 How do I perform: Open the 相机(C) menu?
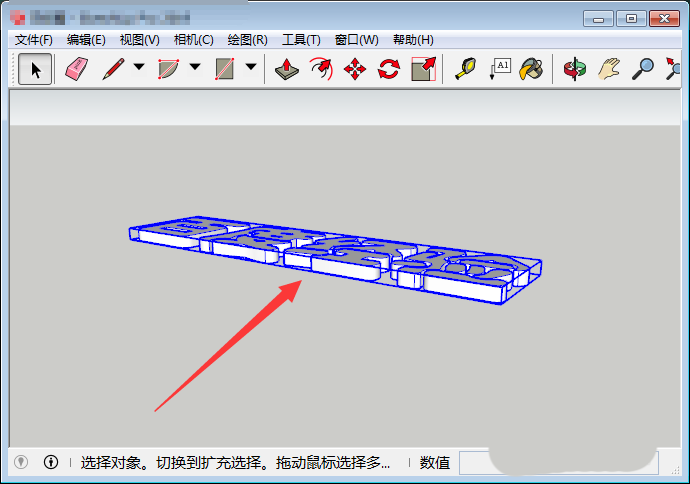coord(194,40)
